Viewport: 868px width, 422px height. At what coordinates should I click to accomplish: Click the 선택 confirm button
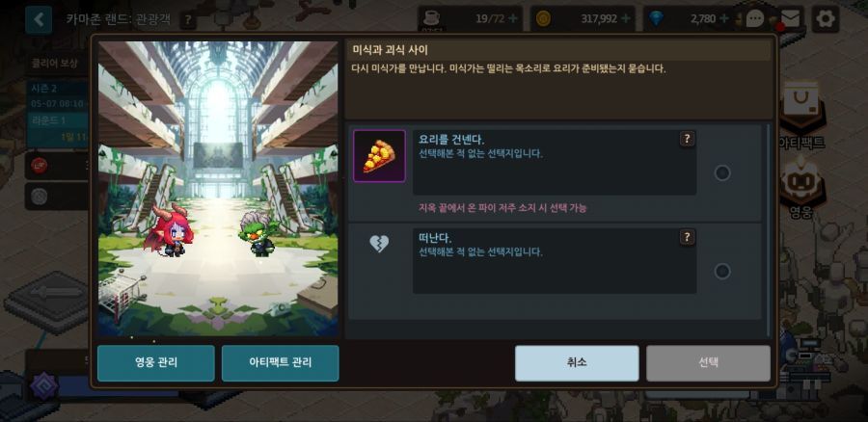(x=708, y=363)
